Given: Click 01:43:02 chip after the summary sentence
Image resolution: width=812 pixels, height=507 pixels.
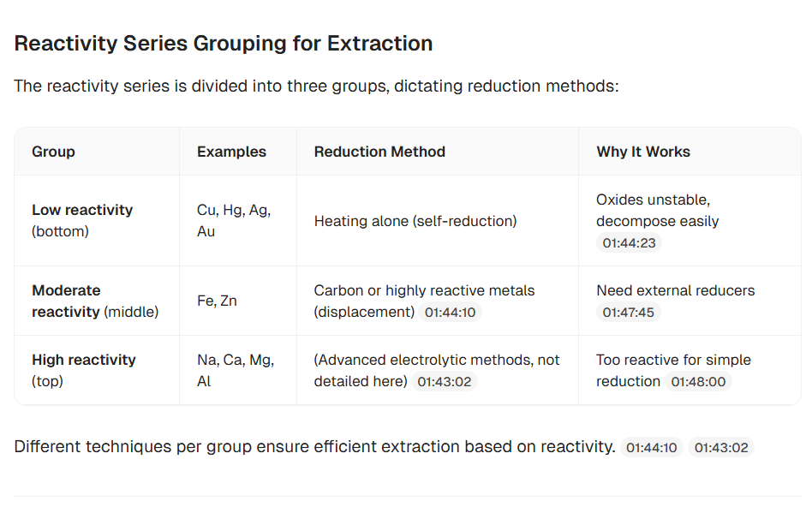Looking at the screenshot, I should pos(721,447).
